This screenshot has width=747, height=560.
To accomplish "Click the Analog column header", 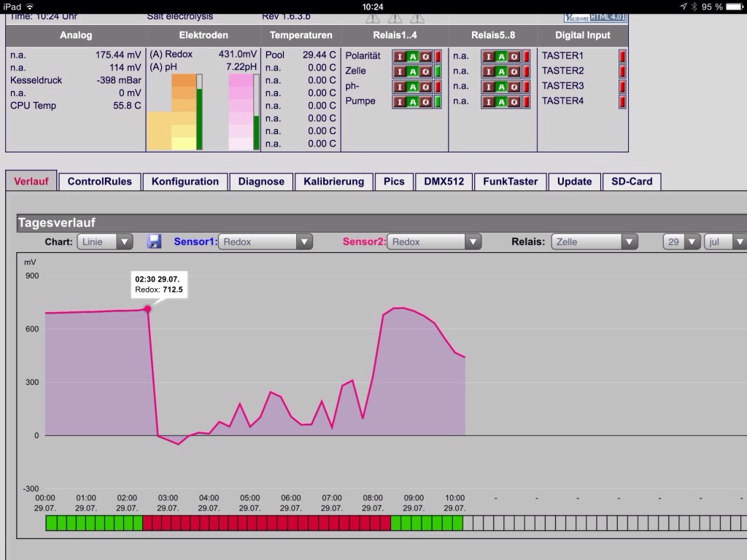I will (76, 35).
